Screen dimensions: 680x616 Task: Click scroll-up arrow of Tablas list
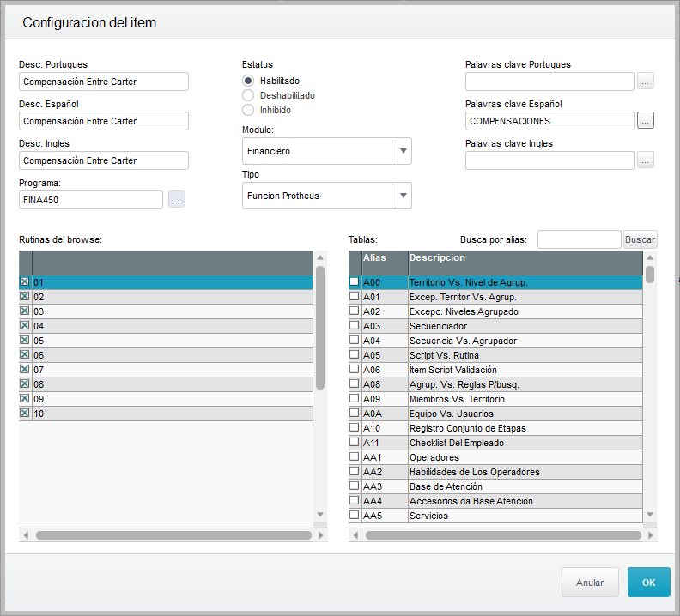[x=650, y=257]
